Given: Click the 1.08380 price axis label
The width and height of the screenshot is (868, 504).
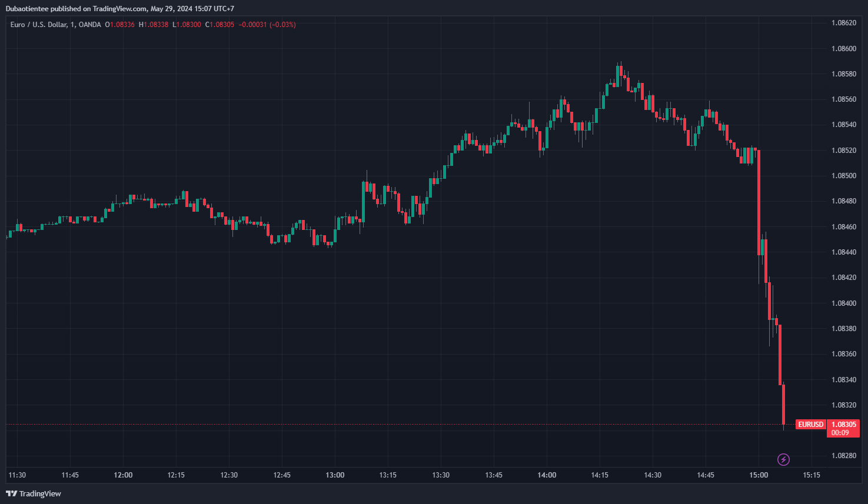Looking at the screenshot, I should pos(843,329).
